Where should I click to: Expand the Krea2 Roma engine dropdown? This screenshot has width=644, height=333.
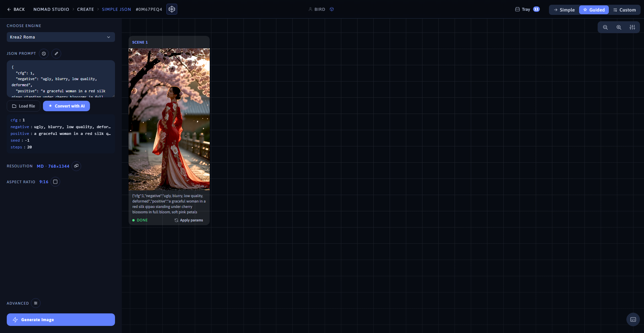(x=61, y=37)
